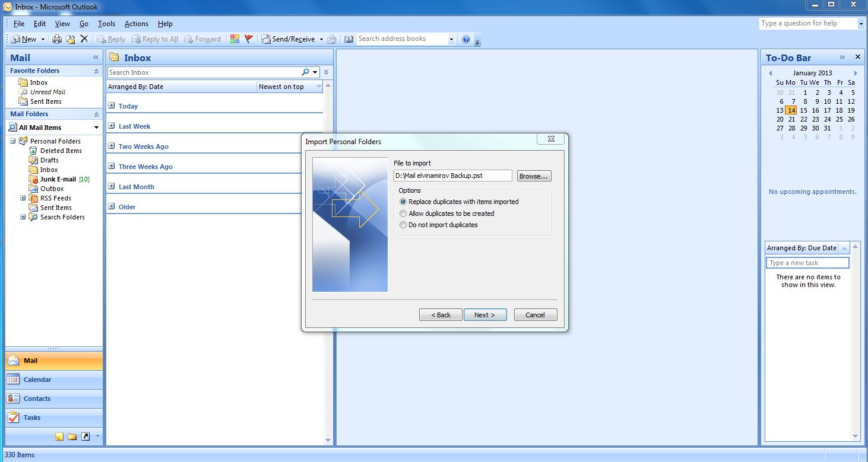Click the Folder List icon at bottom
The image size is (868, 462).
pos(72,436)
